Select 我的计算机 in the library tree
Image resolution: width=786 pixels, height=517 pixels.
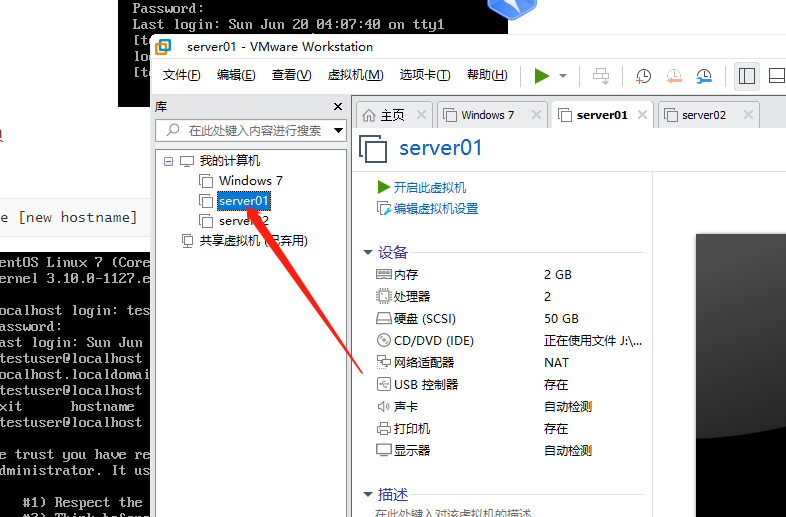pyautogui.click(x=230, y=160)
